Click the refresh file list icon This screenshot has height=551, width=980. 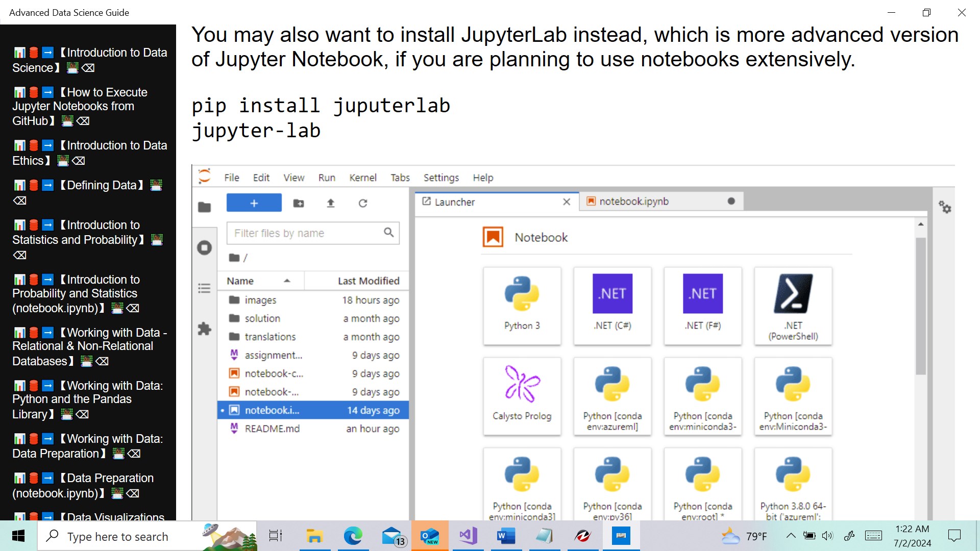[x=363, y=203]
